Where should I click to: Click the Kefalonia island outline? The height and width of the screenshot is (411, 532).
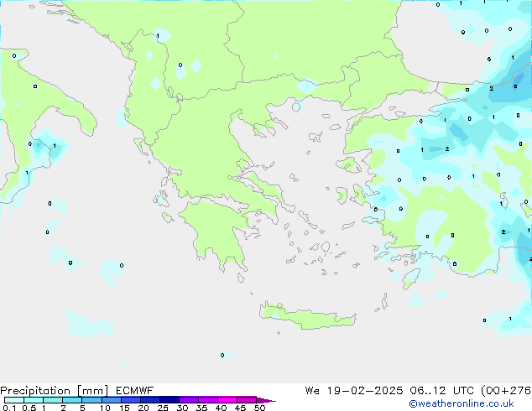159,199
